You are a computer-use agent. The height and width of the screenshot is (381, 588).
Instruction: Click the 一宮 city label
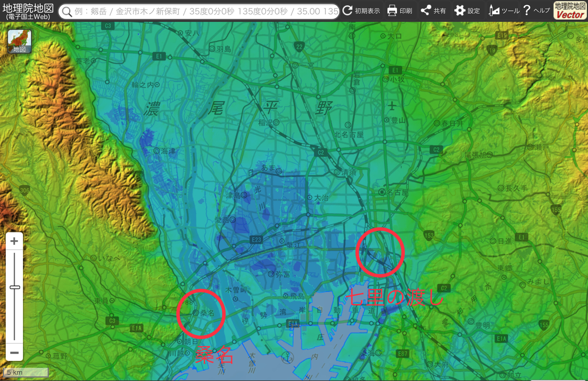307,65
